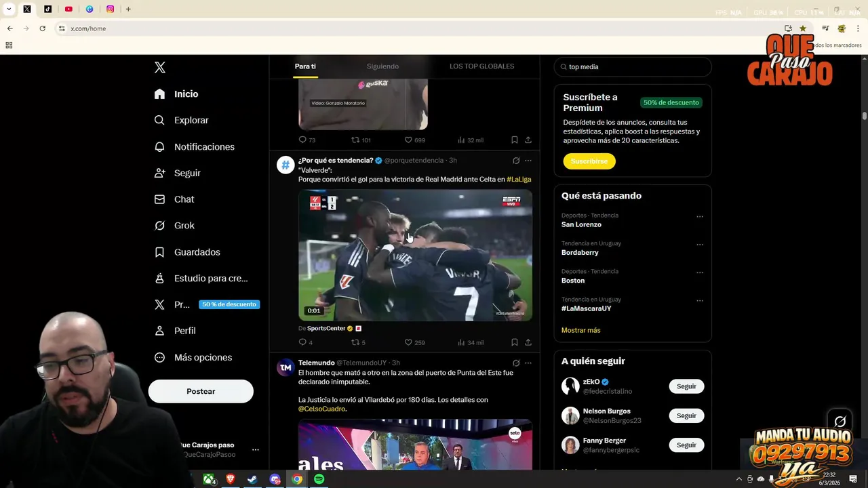This screenshot has height=488, width=868.
Task: Open more options for Boston trend
Action: coord(700,272)
